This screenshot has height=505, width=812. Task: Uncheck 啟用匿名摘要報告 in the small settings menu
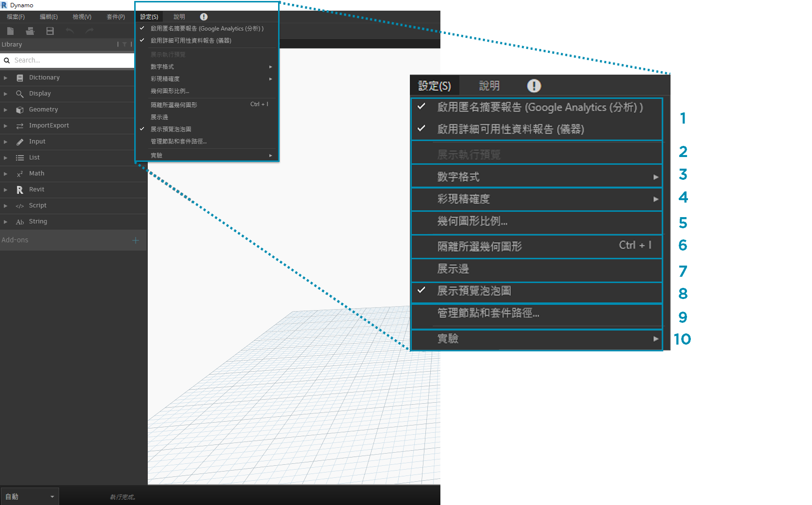142,28
